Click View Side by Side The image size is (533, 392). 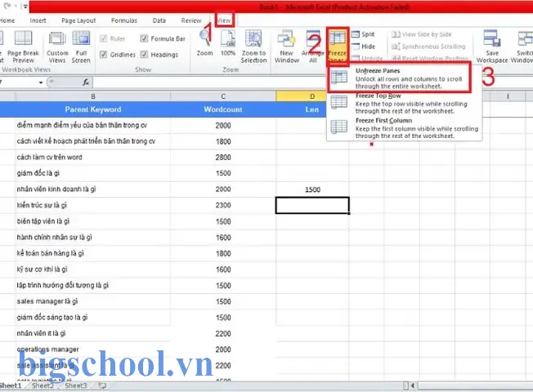(422, 34)
